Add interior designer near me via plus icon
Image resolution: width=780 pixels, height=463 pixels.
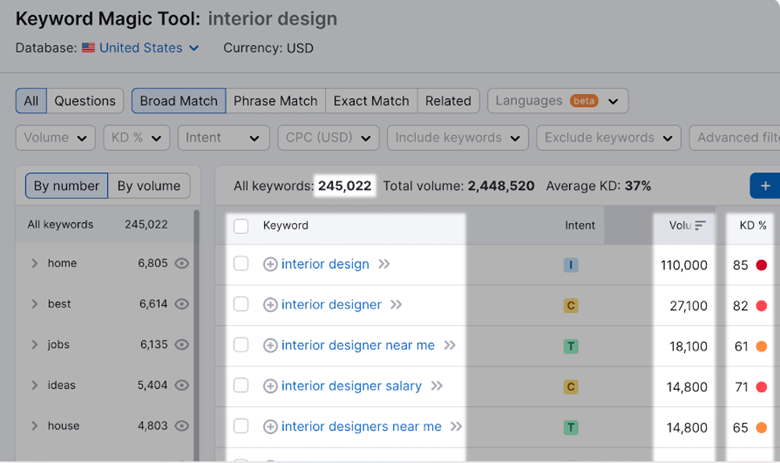pos(270,346)
